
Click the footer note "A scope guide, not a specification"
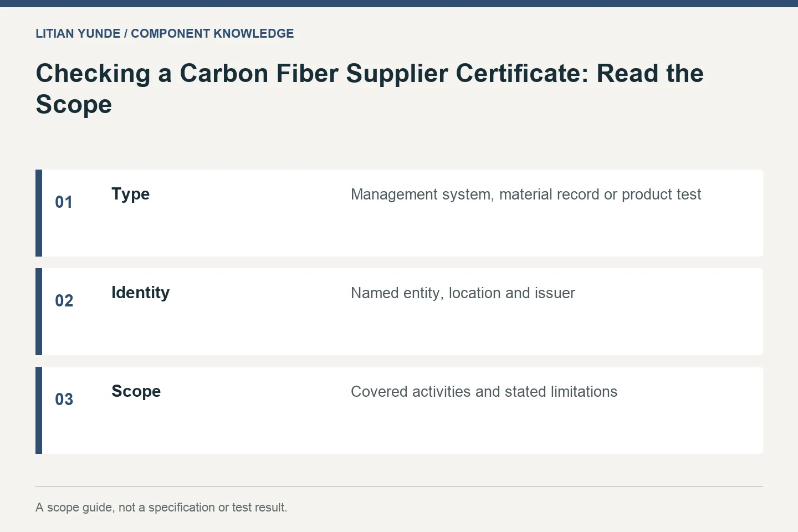(x=125, y=508)
